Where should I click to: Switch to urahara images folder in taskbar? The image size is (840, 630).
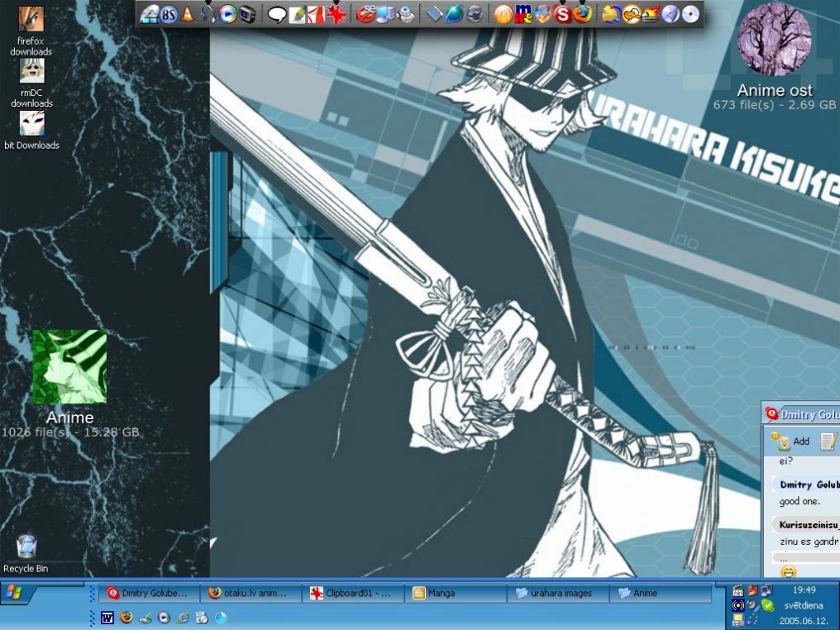click(x=558, y=593)
